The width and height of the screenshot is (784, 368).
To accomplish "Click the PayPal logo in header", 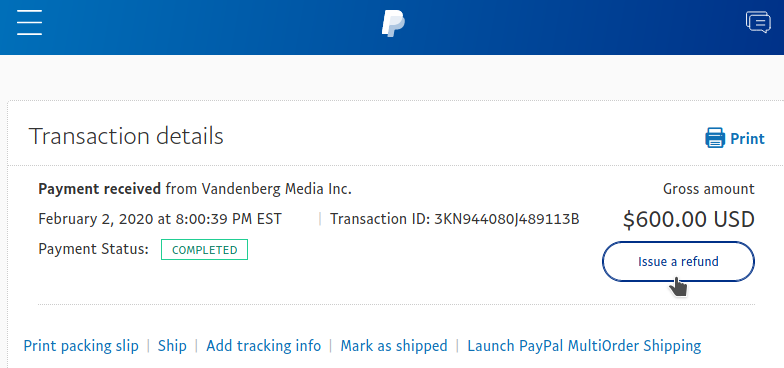I will click(x=393, y=24).
